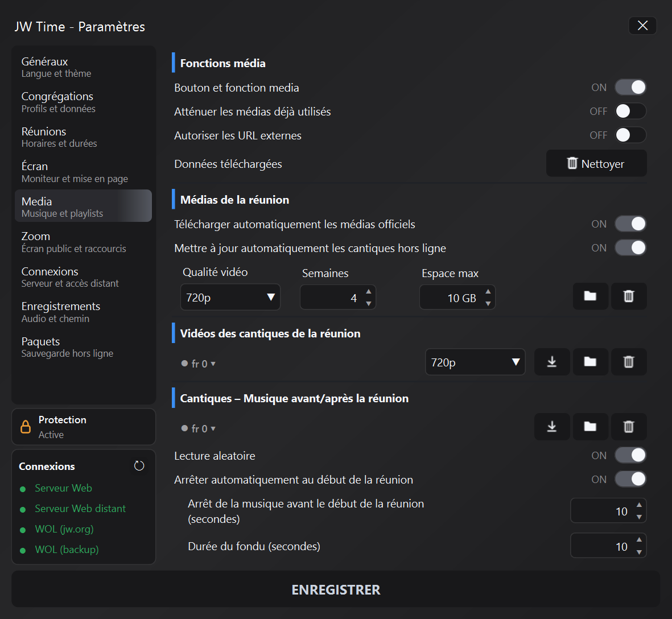Click the Durée du fondu value field
Image resolution: width=672 pixels, height=619 pixels.
[608, 546]
